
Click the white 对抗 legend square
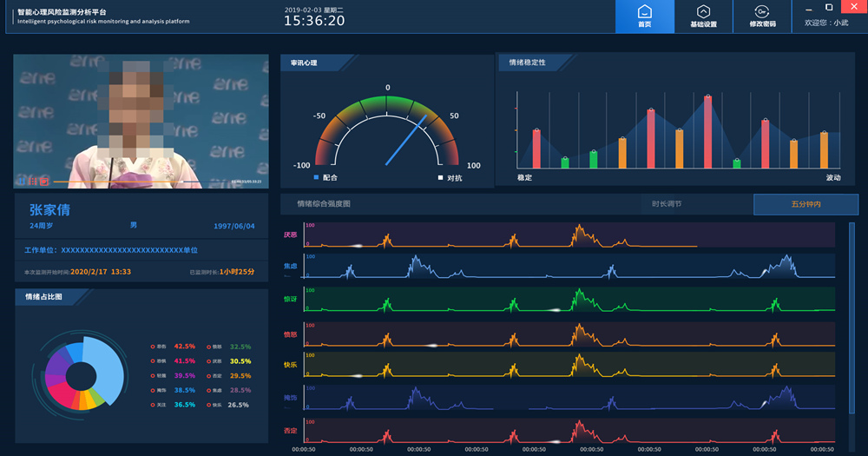tap(440, 178)
